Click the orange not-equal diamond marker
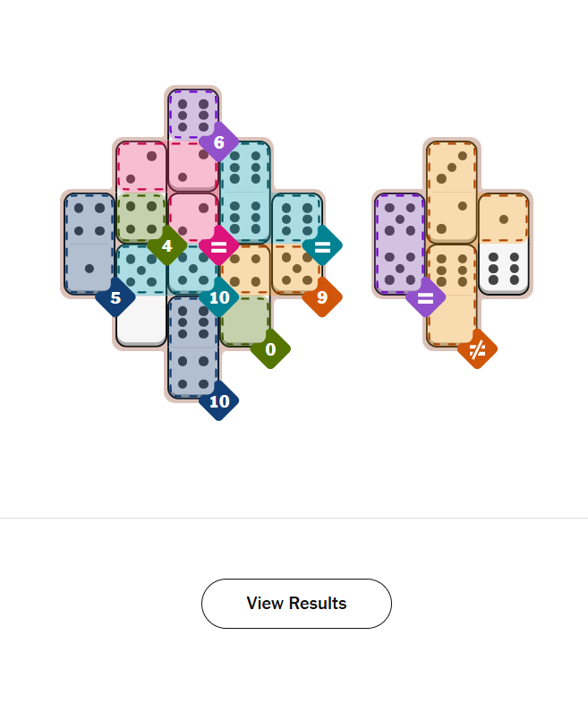The height and width of the screenshot is (713, 588). pos(477,349)
